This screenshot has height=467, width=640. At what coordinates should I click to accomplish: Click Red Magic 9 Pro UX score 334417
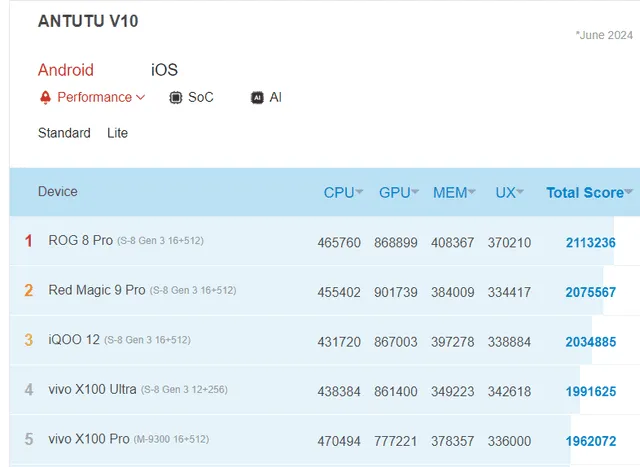point(509,292)
